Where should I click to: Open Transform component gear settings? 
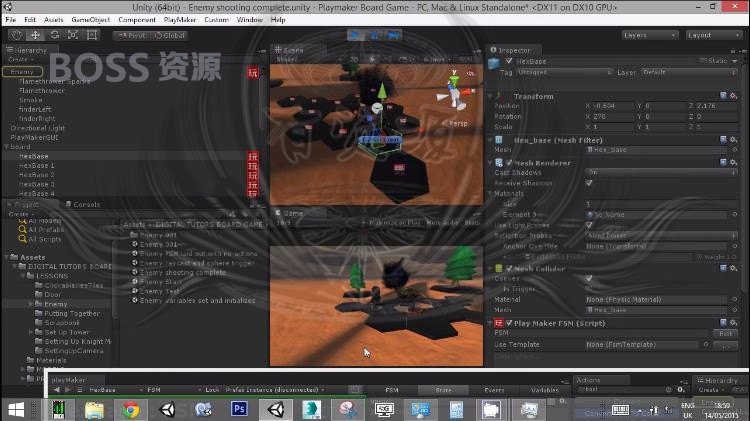(733, 96)
